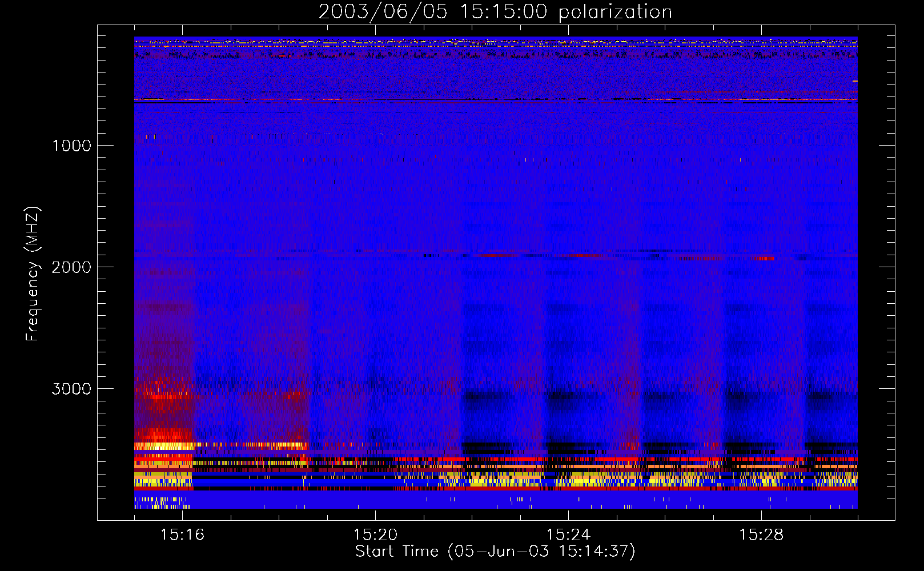The width and height of the screenshot is (924, 571).
Task: Select the 3000 frequency axis label
Action: pyautogui.click(x=71, y=389)
